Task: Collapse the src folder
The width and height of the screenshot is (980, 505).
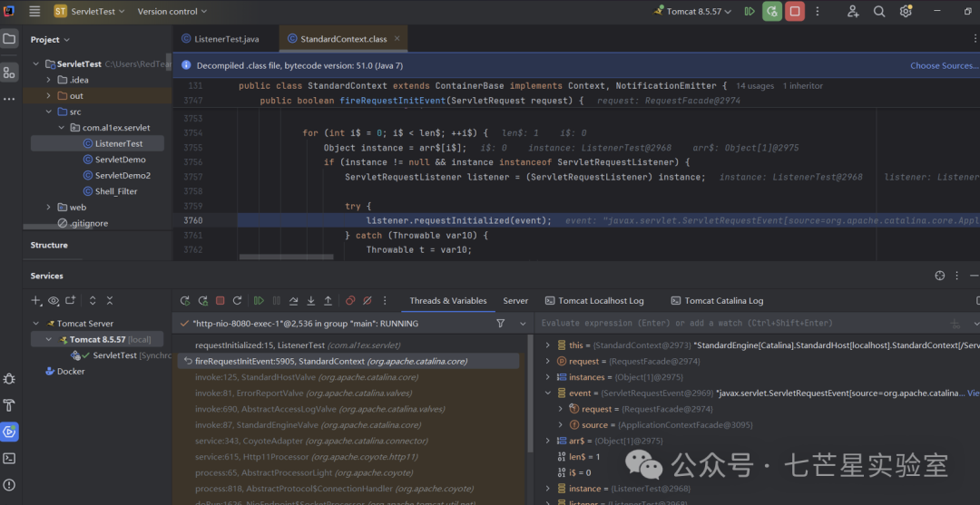Action: (48, 112)
